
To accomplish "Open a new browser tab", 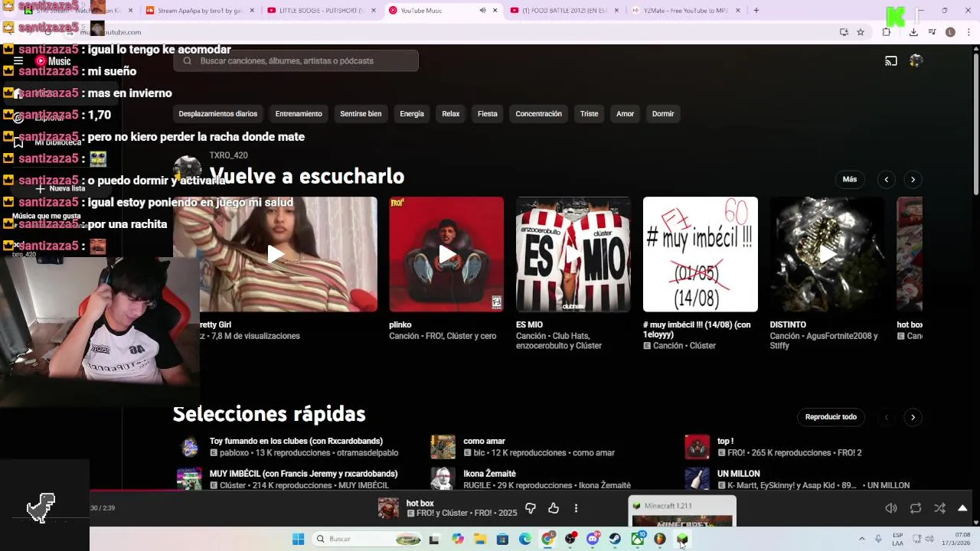I will (756, 11).
